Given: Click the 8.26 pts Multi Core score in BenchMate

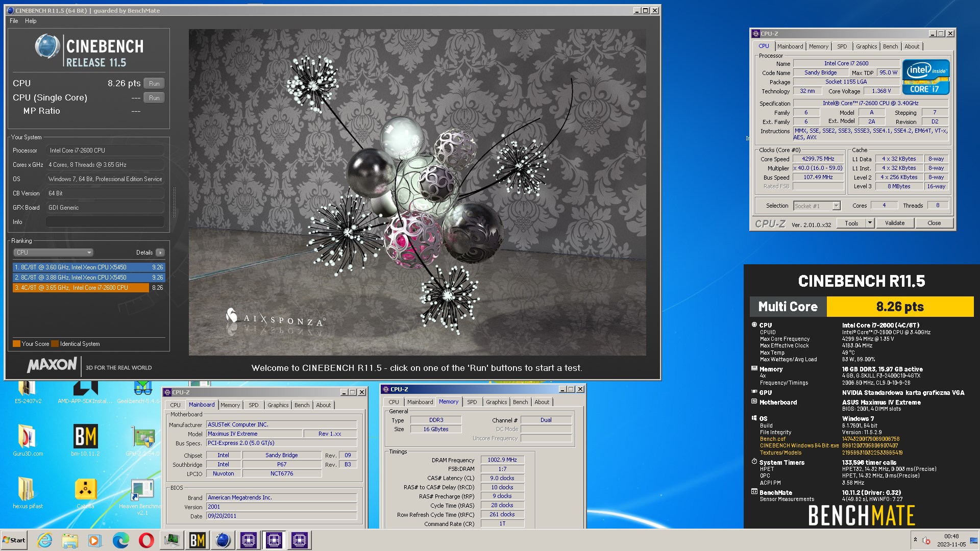Looking at the screenshot, I should [x=900, y=307].
